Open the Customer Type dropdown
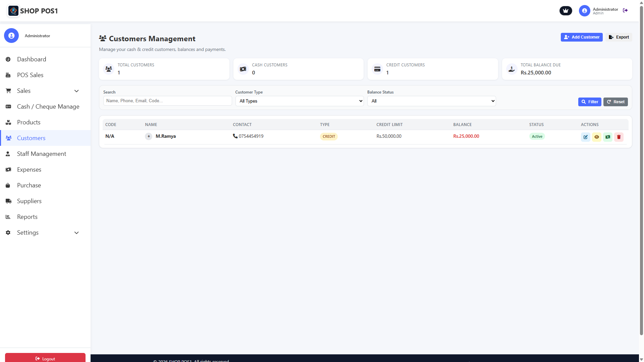Image resolution: width=644 pixels, height=362 pixels. [x=299, y=101]
